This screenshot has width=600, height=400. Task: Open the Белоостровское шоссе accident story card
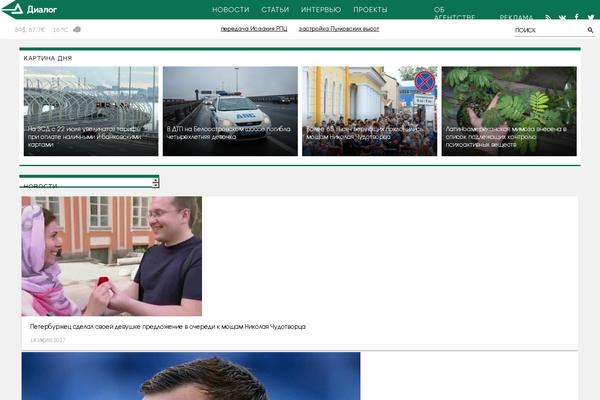click(x=230, y=111)
